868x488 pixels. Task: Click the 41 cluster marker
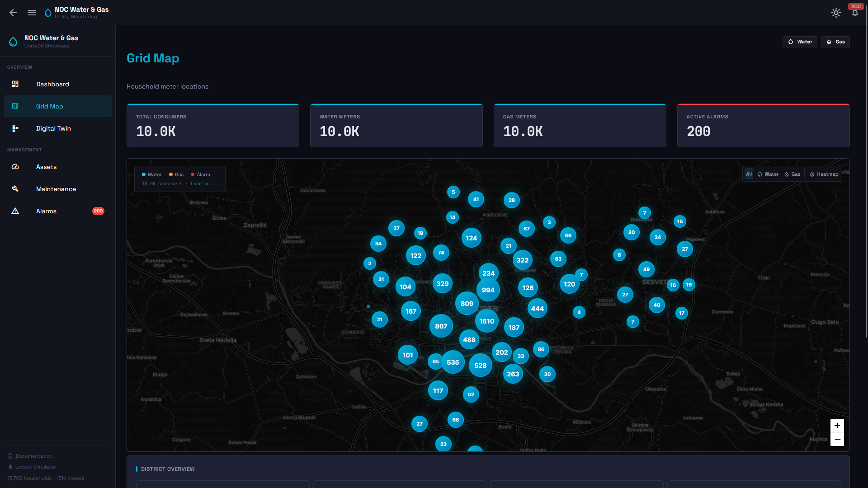click(x=476, y=199)
